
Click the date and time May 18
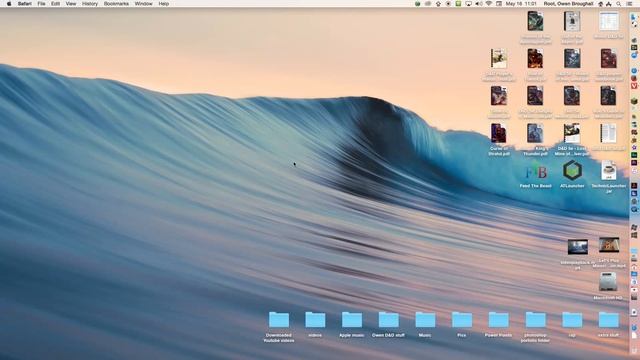(x=521, y=4)
